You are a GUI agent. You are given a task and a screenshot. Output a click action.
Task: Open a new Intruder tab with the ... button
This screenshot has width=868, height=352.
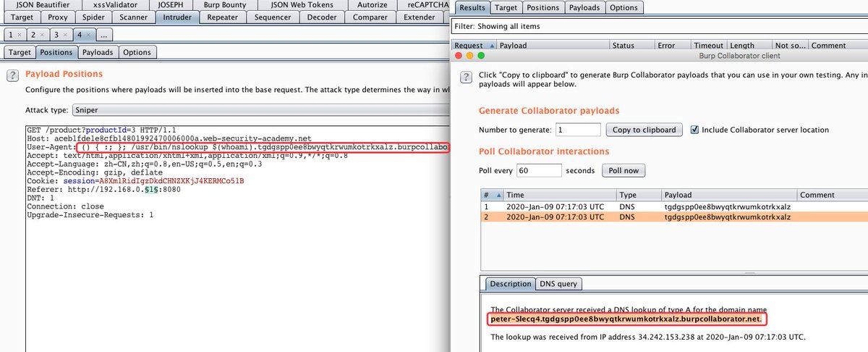click(x=103, y=35)
